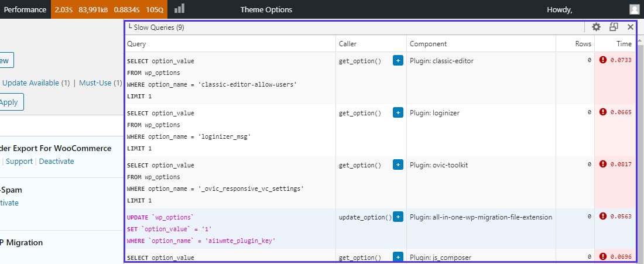This screenshot has height=264, width=644.
Task: Sort by Rows column header
Action: point(583,44)
